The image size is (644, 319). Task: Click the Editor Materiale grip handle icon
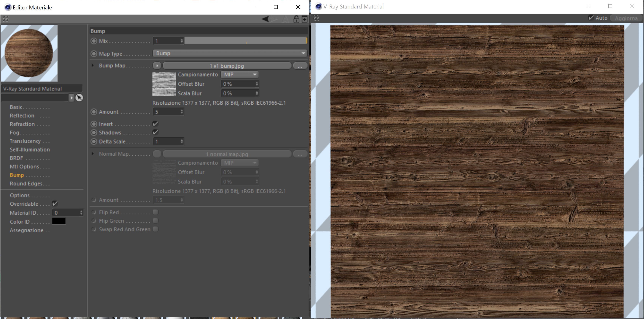pos(5,19)
